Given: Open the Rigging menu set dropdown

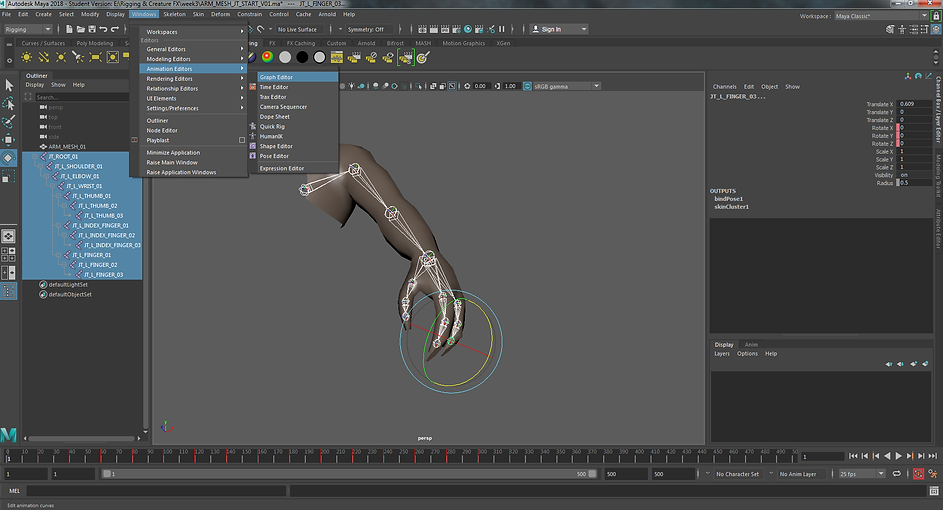Looking at the screenshot, I should pyautogui.click(x=28, y=29).
